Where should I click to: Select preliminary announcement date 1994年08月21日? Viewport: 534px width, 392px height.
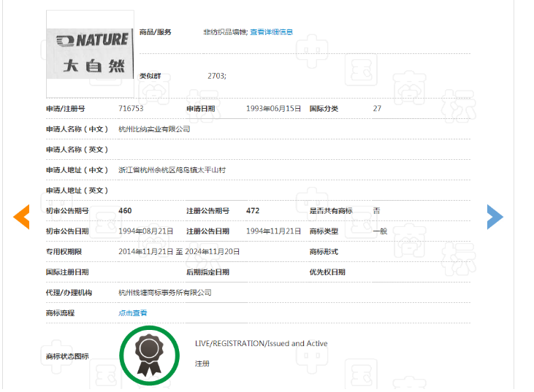pos(146,231)
